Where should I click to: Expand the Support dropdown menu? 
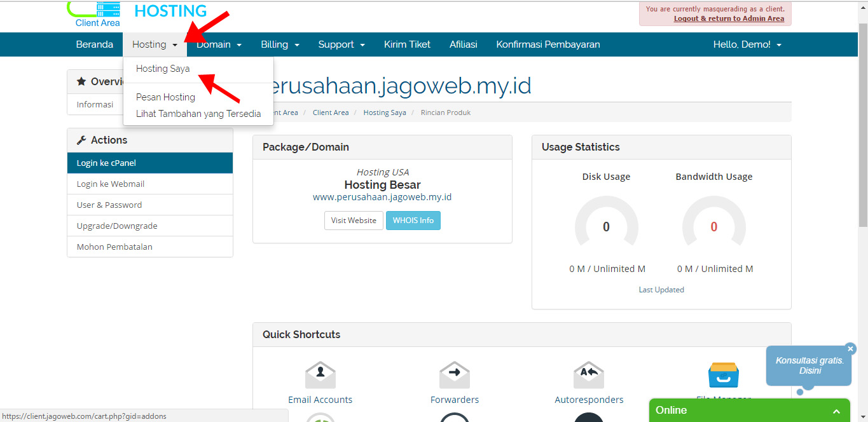coord(341,44)
